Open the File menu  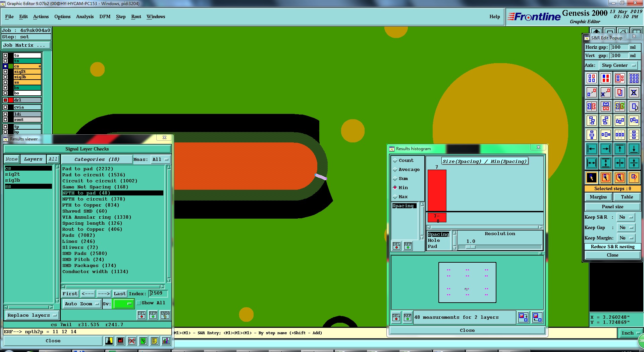(9, 17)
